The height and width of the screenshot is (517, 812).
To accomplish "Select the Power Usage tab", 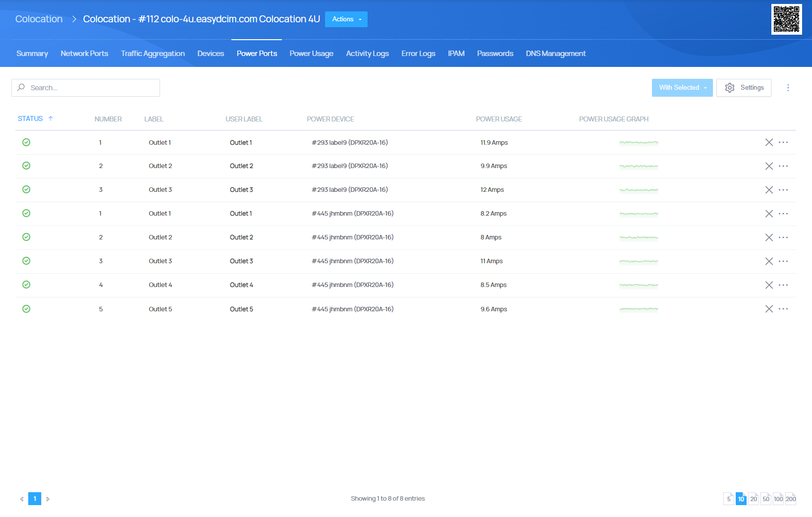I will pyautogui.click(x=312, y=54).
